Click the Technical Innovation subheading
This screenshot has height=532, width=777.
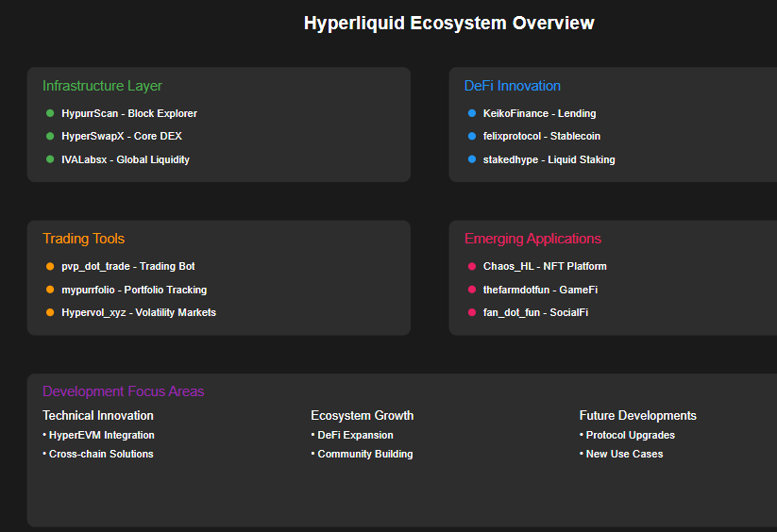98,415
